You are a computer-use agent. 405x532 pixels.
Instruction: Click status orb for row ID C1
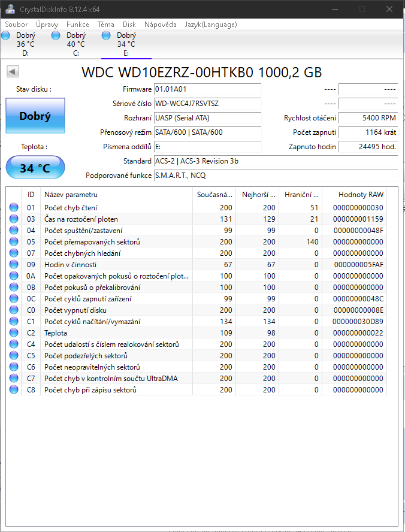[x=14, y=321]
